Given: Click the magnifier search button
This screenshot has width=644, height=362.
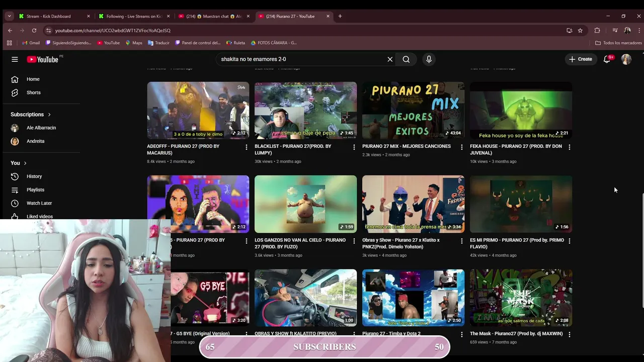Looking at the screenshot, I should tap(406, 59).
